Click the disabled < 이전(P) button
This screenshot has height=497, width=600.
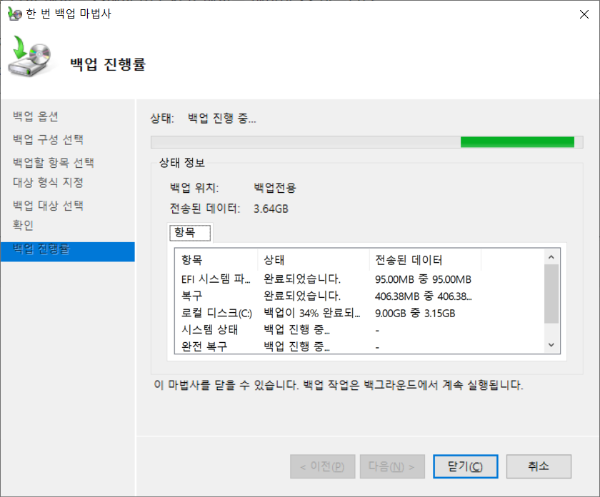(323, 466)
